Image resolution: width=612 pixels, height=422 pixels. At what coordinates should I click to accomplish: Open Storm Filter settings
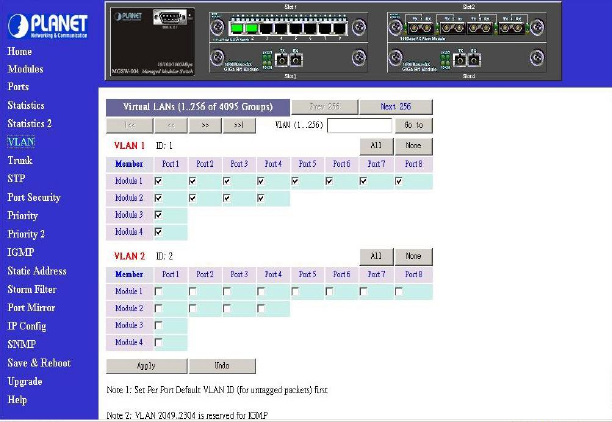pyautogui.click(x=32, y=289)
